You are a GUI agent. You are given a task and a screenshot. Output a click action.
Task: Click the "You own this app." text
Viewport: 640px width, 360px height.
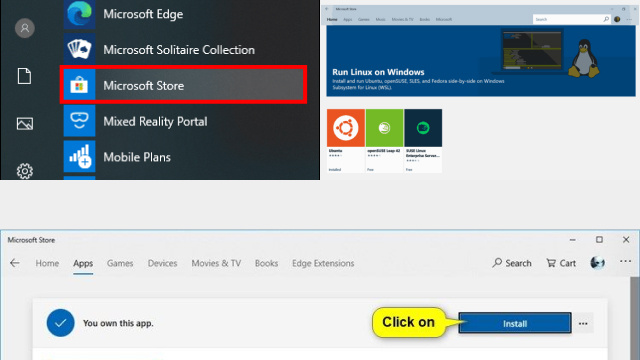click(x=118, y=323)
